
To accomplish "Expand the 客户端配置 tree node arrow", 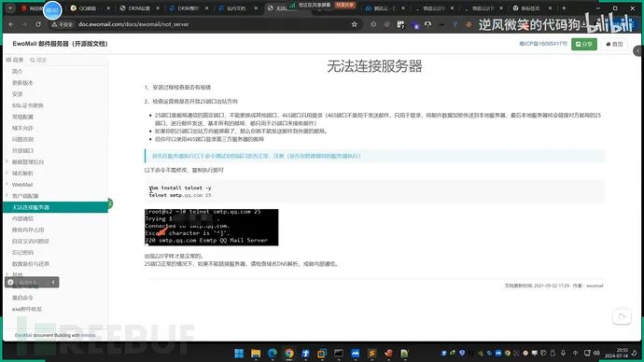I will (7, 196).
